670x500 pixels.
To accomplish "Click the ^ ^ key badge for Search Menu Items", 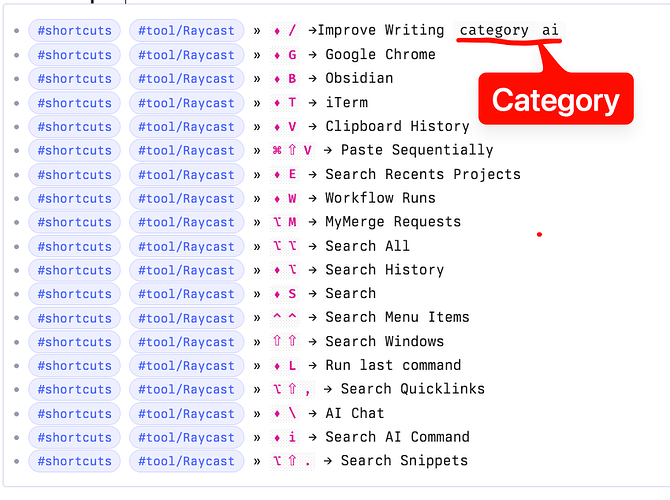I will [285, 318].
